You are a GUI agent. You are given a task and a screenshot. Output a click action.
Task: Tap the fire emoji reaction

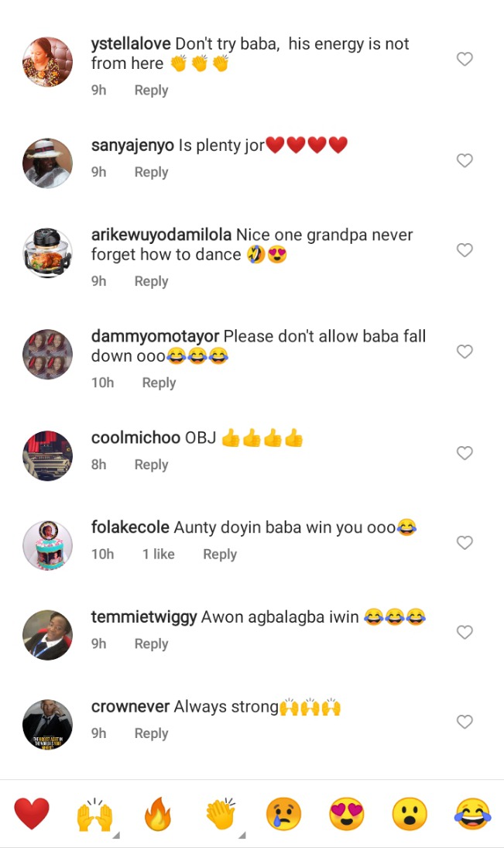[158, 815]
